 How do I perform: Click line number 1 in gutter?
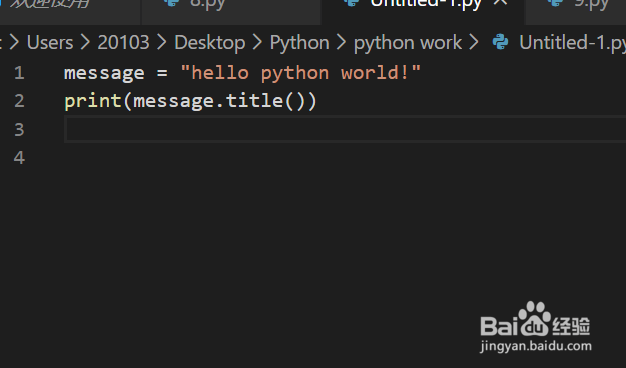pyautogui.click(x=19, y=73)
